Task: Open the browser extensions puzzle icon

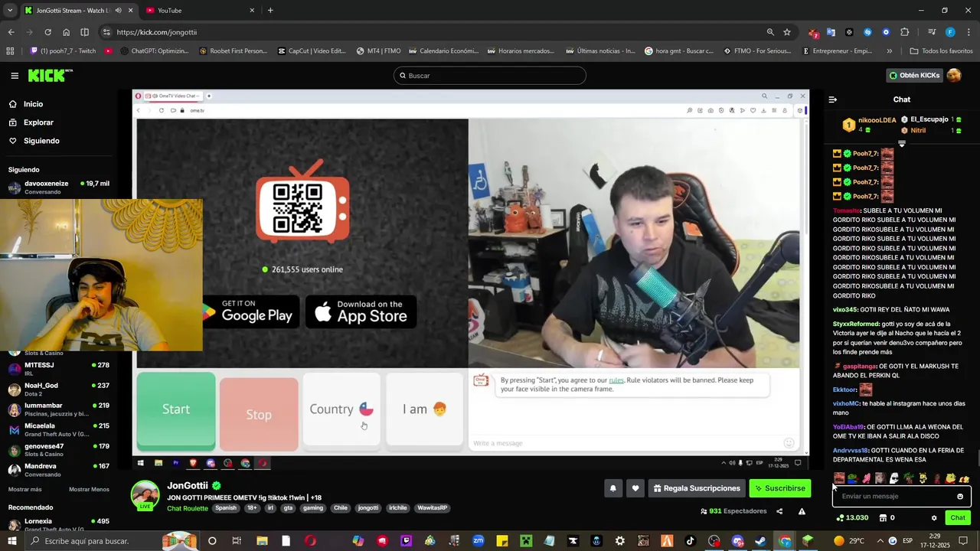Action: (905, 32)
